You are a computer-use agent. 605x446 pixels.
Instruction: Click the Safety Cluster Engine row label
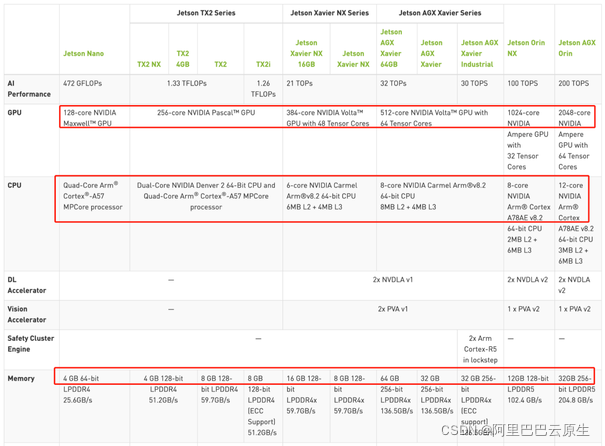click(31, 344)
